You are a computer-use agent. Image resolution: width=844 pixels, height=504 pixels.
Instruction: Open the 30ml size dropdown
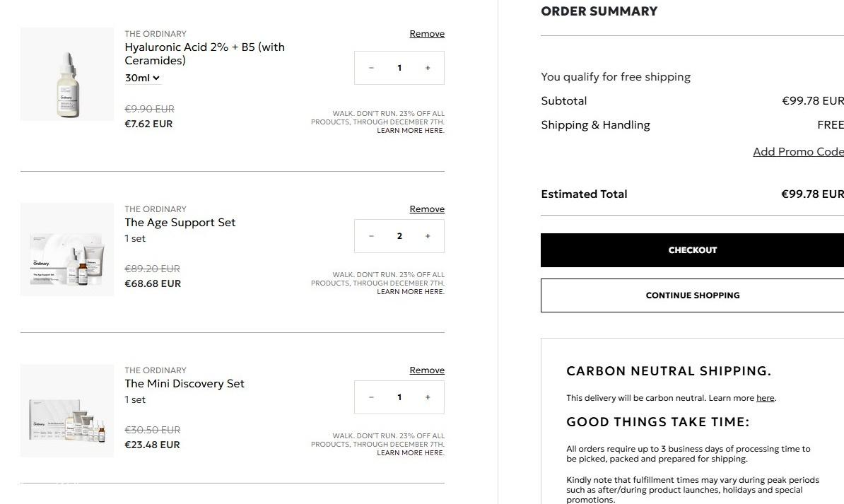tap(143, 78)
